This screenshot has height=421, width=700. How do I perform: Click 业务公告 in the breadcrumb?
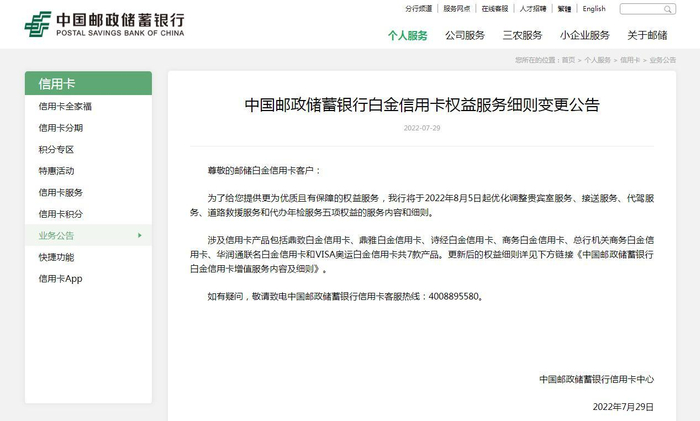pos(662,60)
